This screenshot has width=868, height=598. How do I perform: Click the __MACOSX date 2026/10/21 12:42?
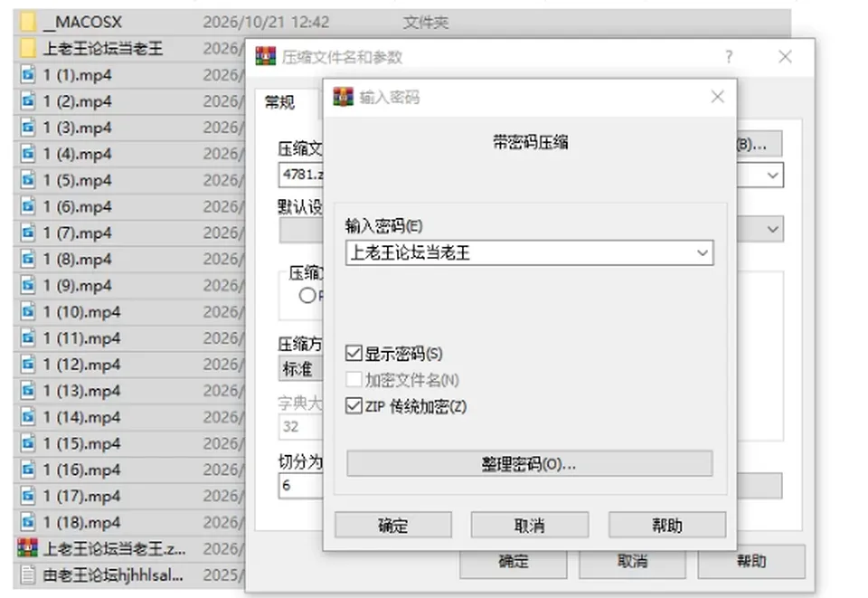point(266,22)
